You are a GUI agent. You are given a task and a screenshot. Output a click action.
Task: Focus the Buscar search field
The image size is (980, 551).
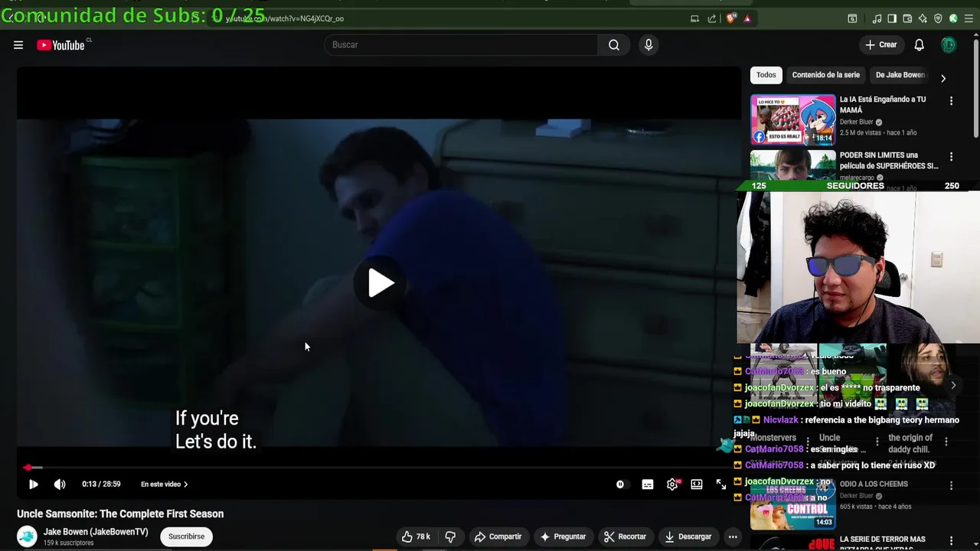coord(462,45)
